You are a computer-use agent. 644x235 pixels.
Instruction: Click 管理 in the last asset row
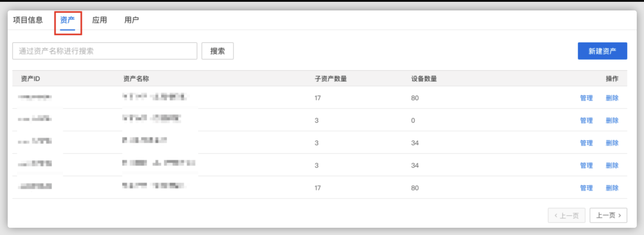point(586,188)
